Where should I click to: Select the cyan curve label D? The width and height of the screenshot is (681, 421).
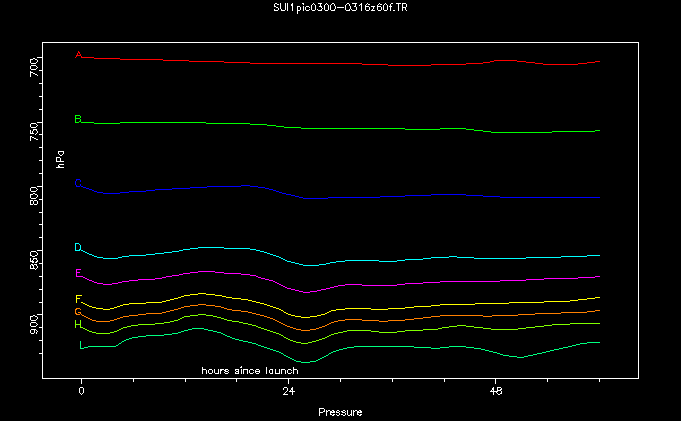(78, 248)
